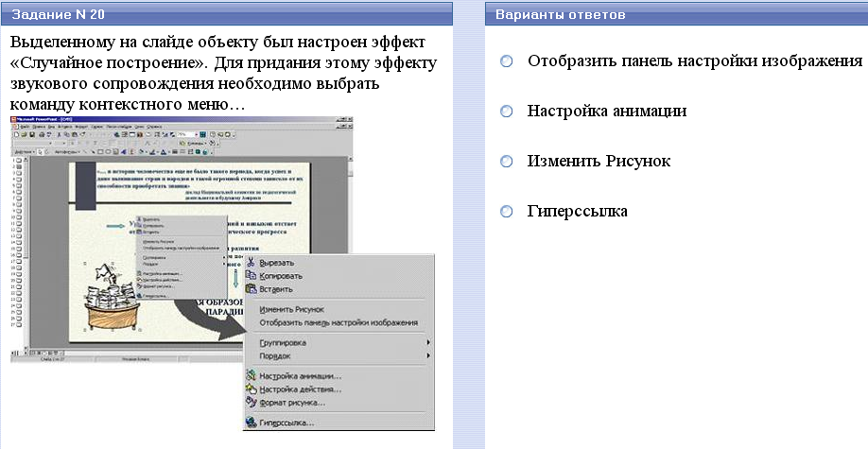Open the Вставка menu in PowerPoint
The image size is (868, 449).
coord(65,127)
